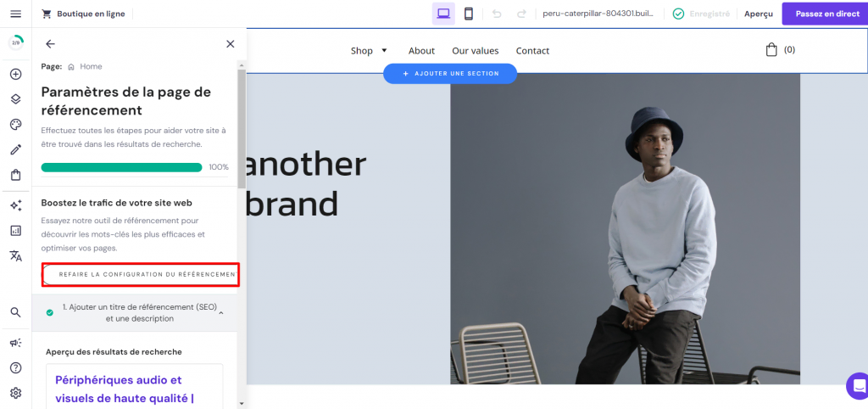Collapse the SEO title and description step
Viewport: 868px width, 409px height.
coord(221,313)
